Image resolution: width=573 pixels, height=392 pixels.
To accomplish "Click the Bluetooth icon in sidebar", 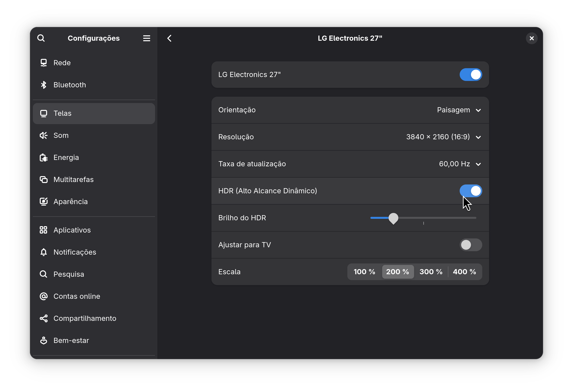I will (x=44, y=85).
